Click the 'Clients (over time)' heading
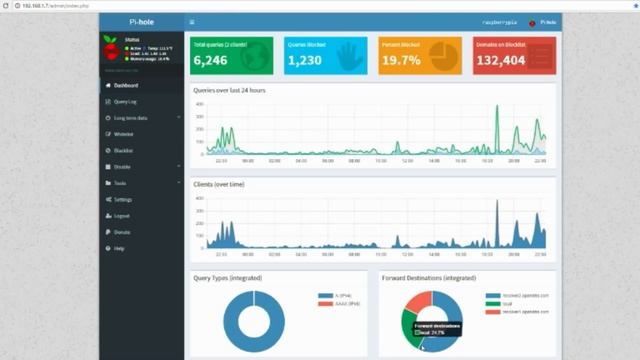 point(219,184)
